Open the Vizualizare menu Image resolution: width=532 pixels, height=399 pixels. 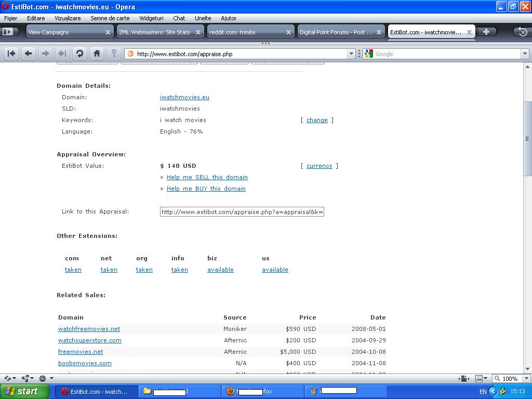click(68, 18)
